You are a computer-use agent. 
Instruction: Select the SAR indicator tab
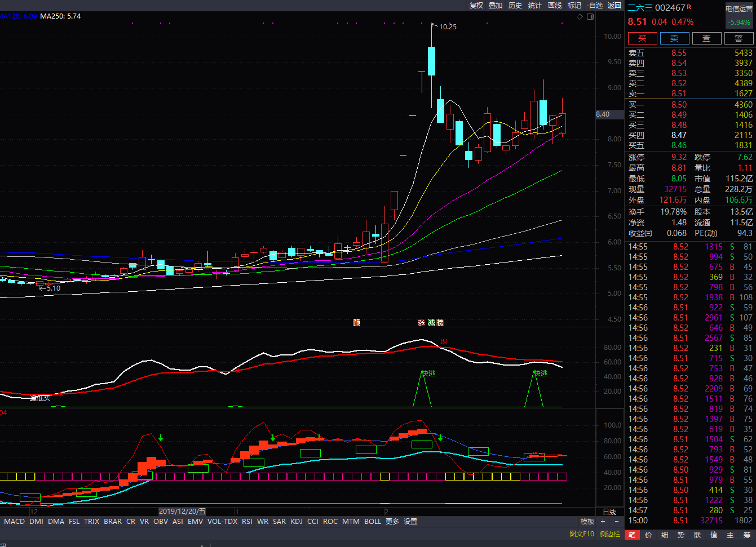coord(279,522)
